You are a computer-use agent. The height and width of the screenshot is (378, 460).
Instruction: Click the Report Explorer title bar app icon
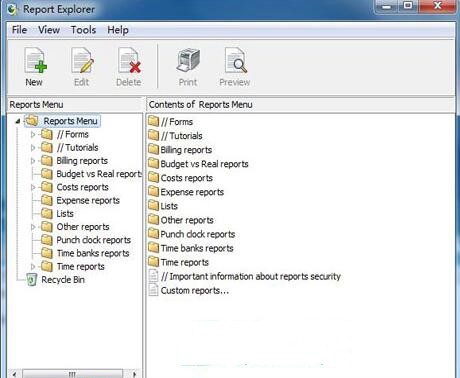[x=12, y=9]
